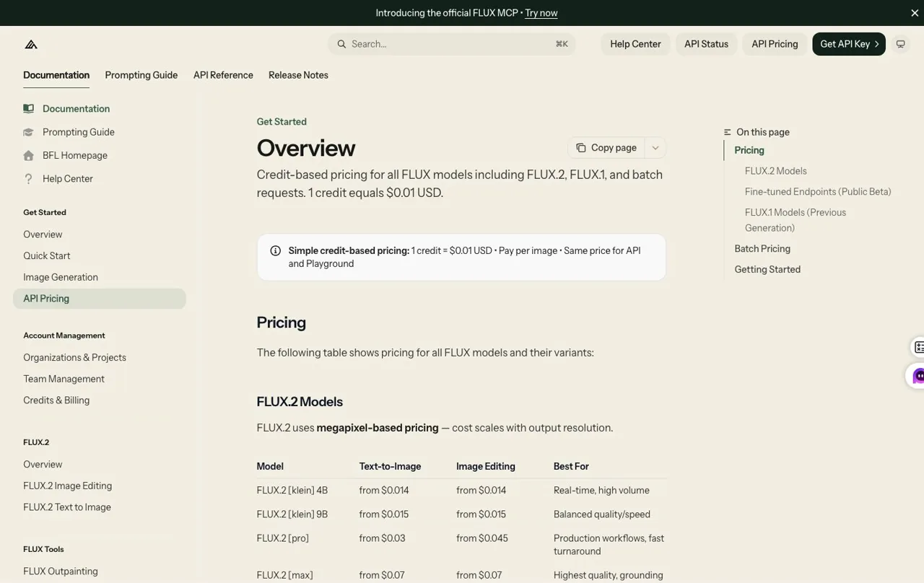Open the purple chat assistant widget
Image resolution: width=924 pixels, height=583 pixels.
coord(918,376)
